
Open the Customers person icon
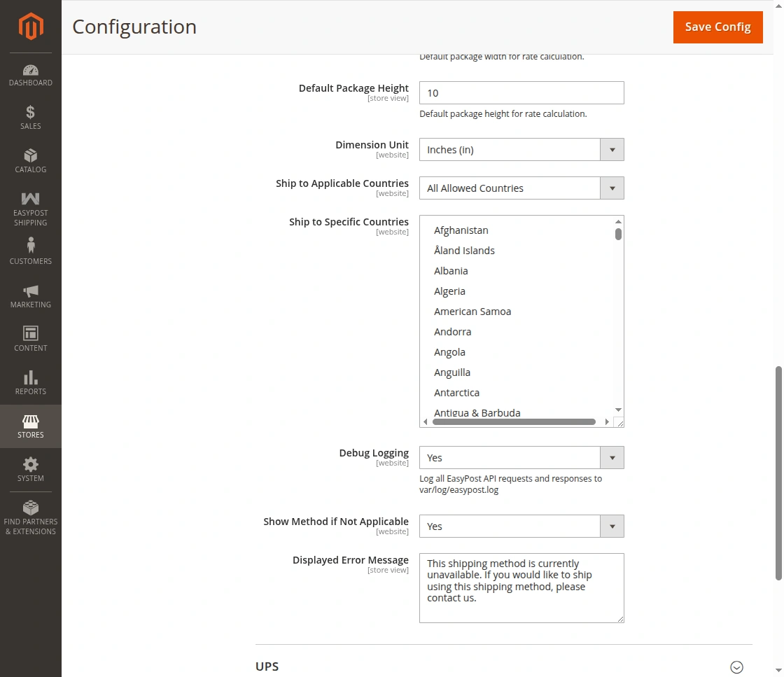pyautogui.click(x=31, y=245)
